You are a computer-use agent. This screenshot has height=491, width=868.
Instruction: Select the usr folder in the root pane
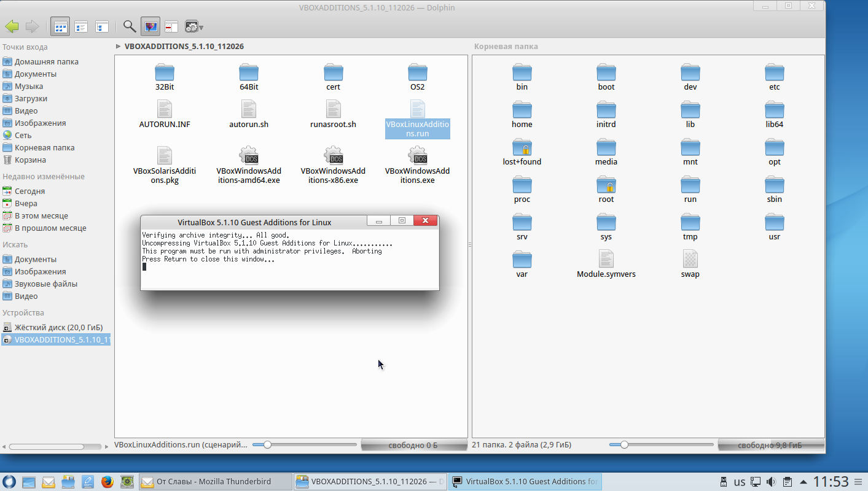tap(775, 222)
